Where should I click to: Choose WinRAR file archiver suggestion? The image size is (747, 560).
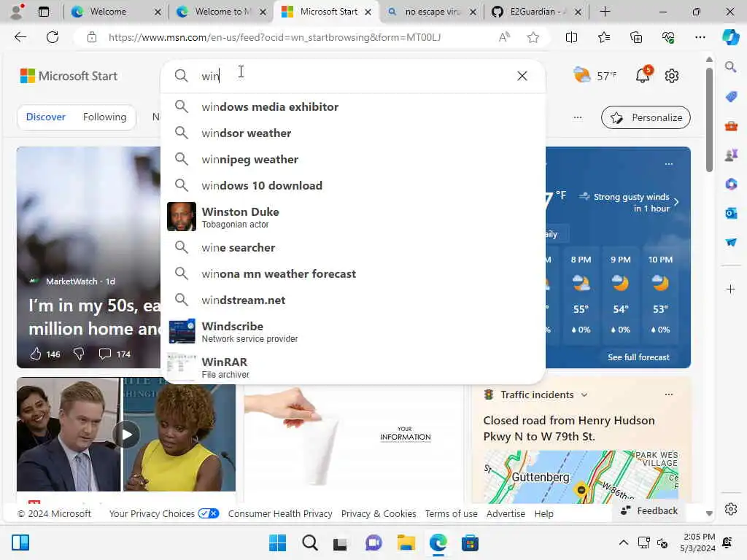(352, 367)
